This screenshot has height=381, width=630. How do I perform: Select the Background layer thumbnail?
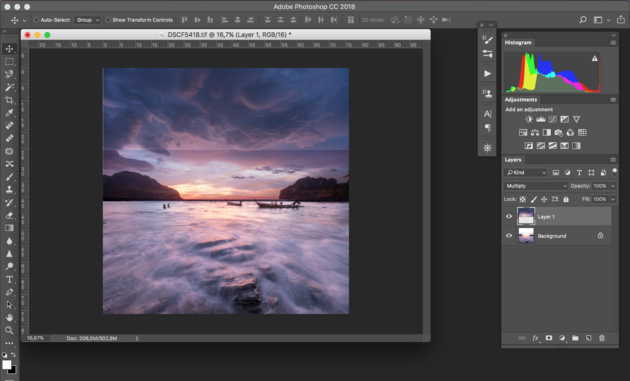[x=526, y=236]
